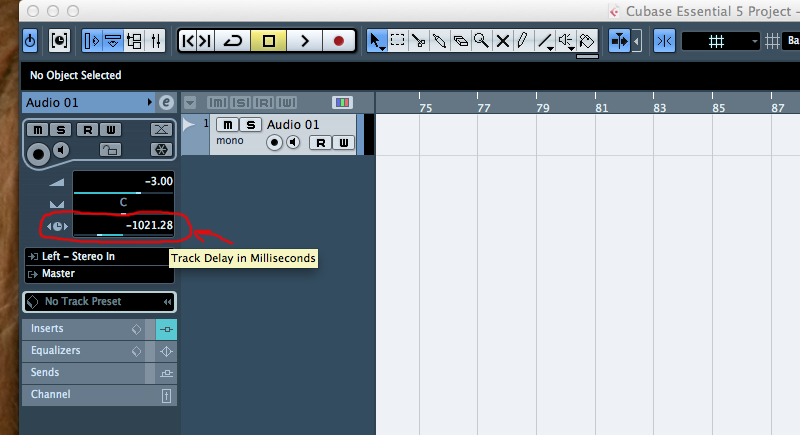
Task: Select the Mute X tool
Action: point(503,41)
